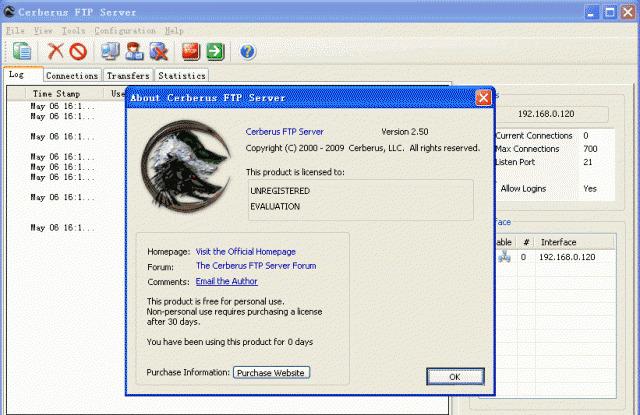This screenshot has height=415, width=640.
Task: Open the Visit the Official Homepage link
Action: [246, 252]
